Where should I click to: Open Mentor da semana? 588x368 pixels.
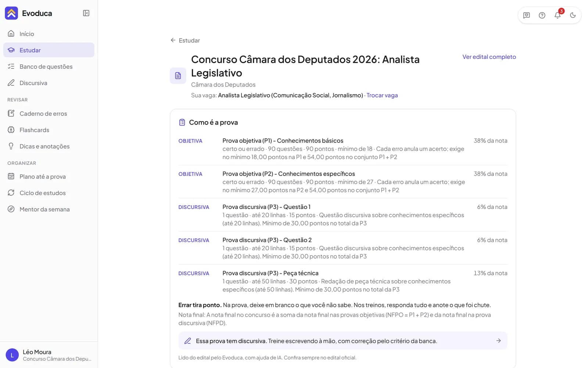[49, 209]
